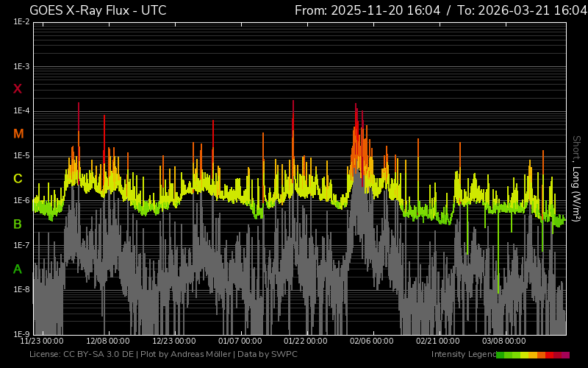Image resolution: width=588 pixels, height=368 pixels.
Task: Click the 03/08 00:00 time axis label
Action: [x=504, y=342]
